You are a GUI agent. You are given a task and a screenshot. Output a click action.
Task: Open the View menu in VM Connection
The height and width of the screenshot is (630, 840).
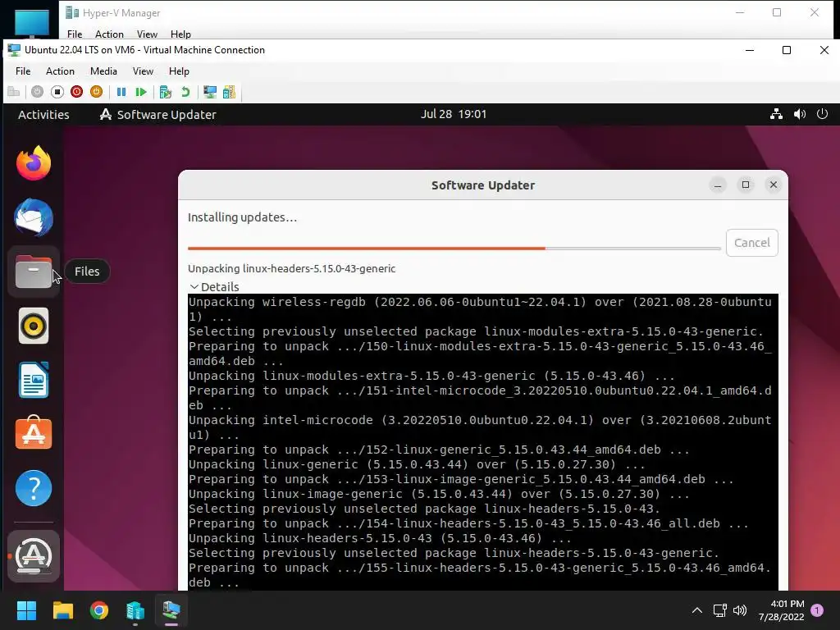tap(143, 71)
